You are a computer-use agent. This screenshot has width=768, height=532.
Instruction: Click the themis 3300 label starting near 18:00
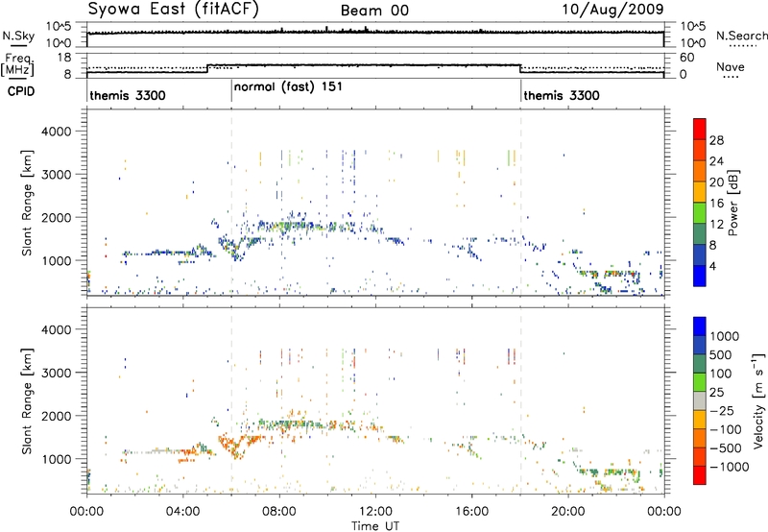coord(562,95)
